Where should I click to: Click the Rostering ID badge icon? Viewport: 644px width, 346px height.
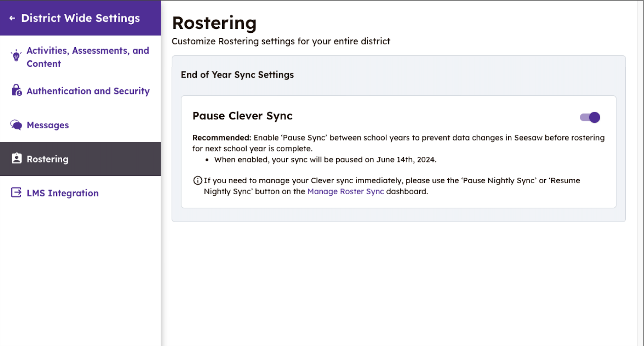17,158
